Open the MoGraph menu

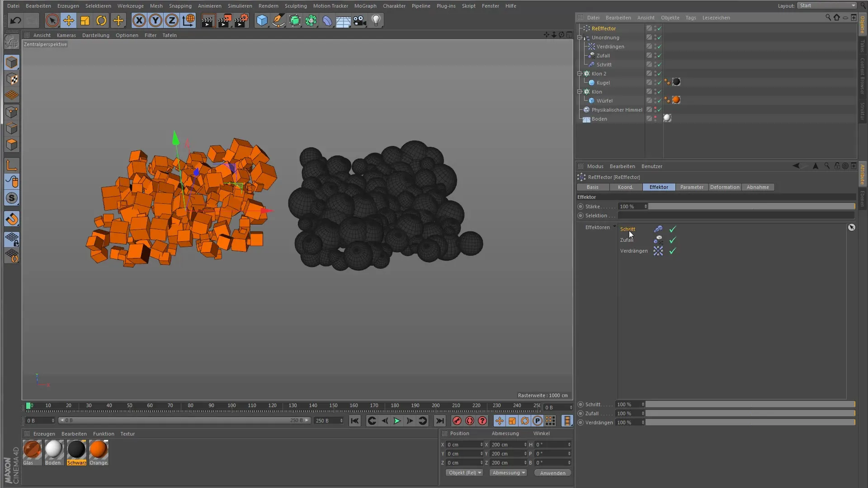click(x=365, y=6)
